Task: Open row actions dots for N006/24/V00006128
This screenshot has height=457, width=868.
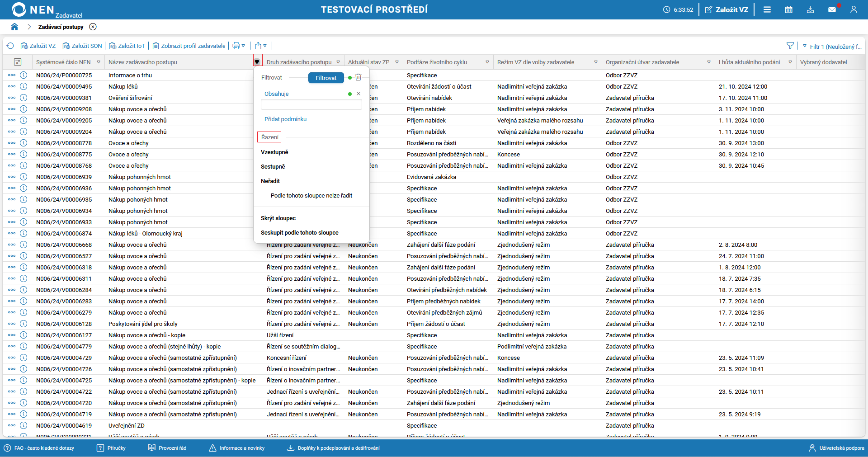Action: pyautogui.click(x=12, y=324)
